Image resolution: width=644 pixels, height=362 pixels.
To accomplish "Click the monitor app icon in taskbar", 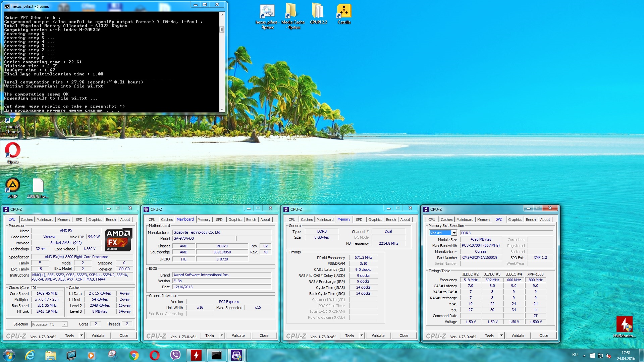I will point(71,355).
